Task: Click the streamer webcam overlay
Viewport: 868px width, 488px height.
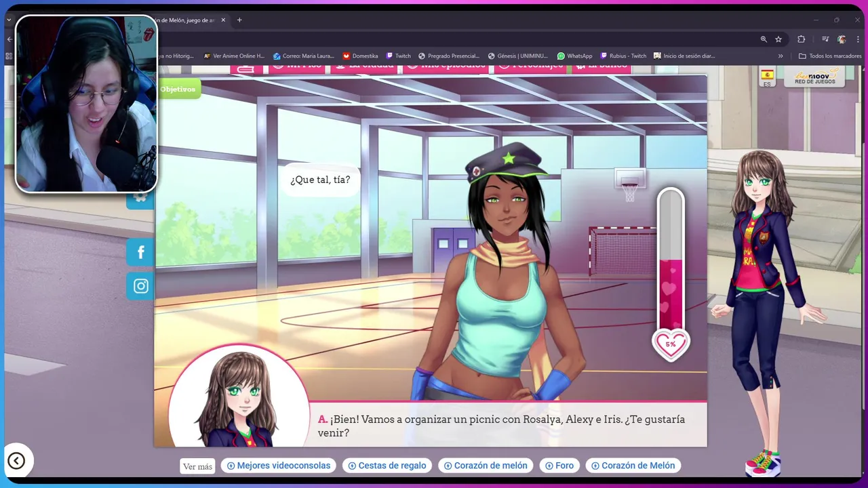Action: click(x=86, y=104)
